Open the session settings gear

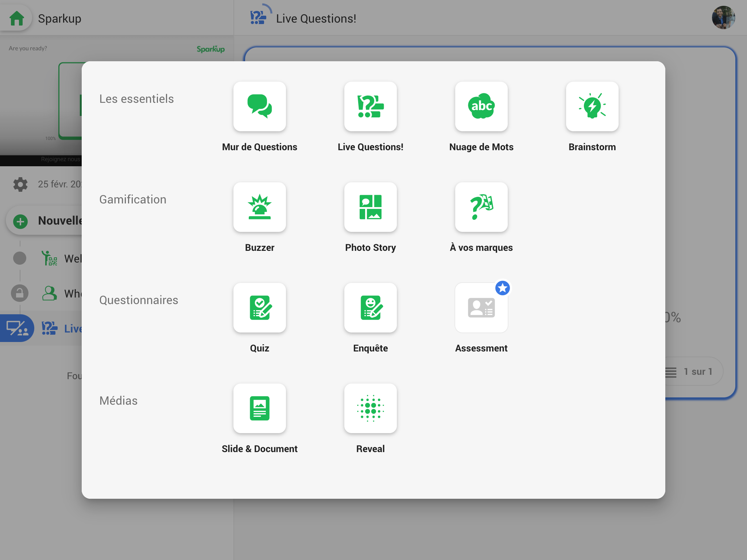20,184
